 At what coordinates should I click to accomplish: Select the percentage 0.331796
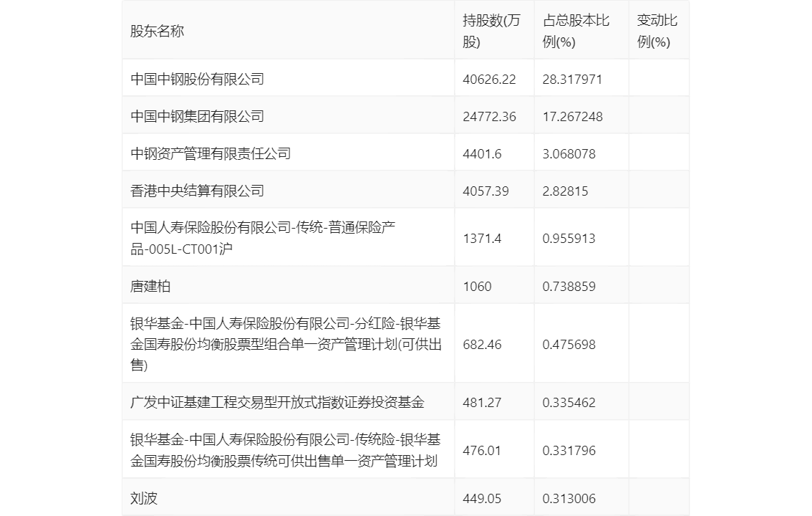pos(569,451)
